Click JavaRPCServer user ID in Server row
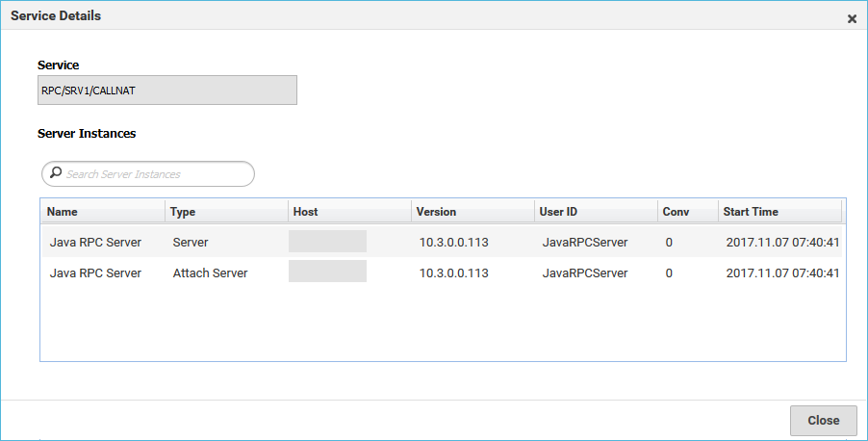 pos(584,242)
